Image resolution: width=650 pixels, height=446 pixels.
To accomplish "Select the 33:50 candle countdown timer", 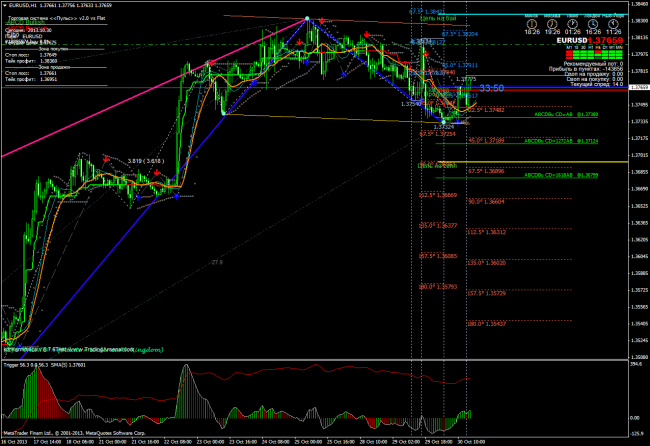I will click(x=491, y=89).
